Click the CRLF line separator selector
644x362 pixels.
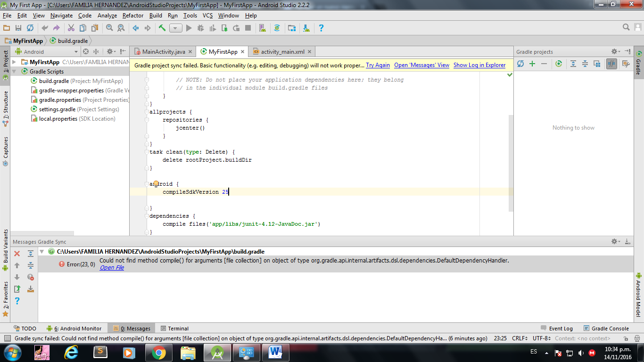pos(520,338)
